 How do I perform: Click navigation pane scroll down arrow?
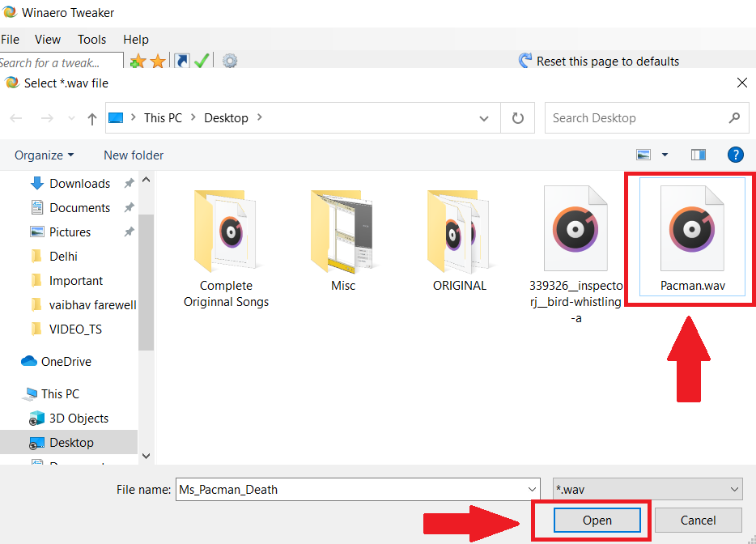pos(146,456)
